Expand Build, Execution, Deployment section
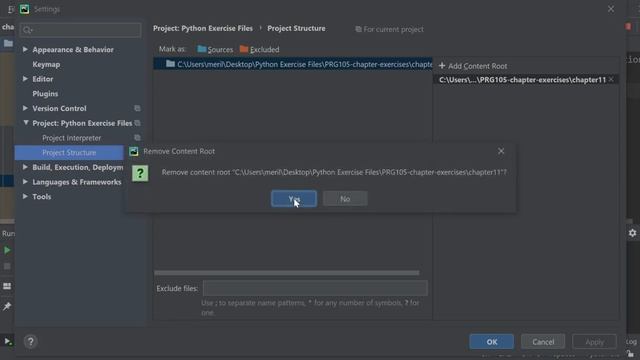Viewport: 640px width, 360px height. coord(25,167)
